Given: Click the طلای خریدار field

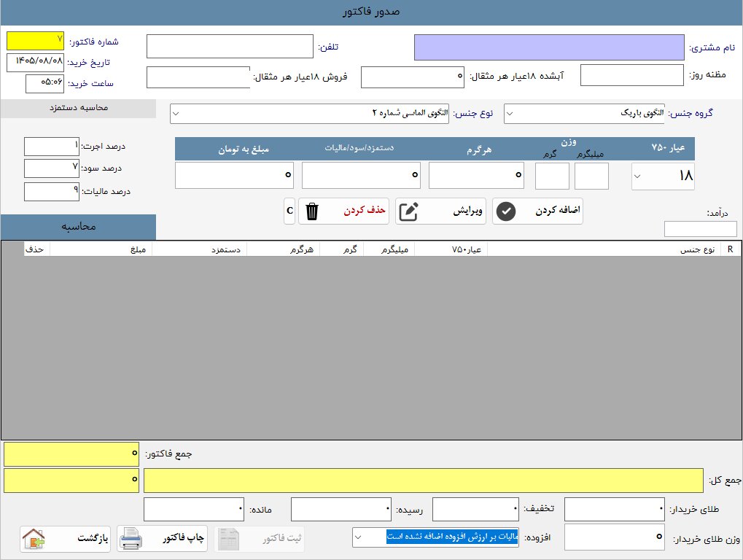Looking at the screenshot, I should [615, 509].
